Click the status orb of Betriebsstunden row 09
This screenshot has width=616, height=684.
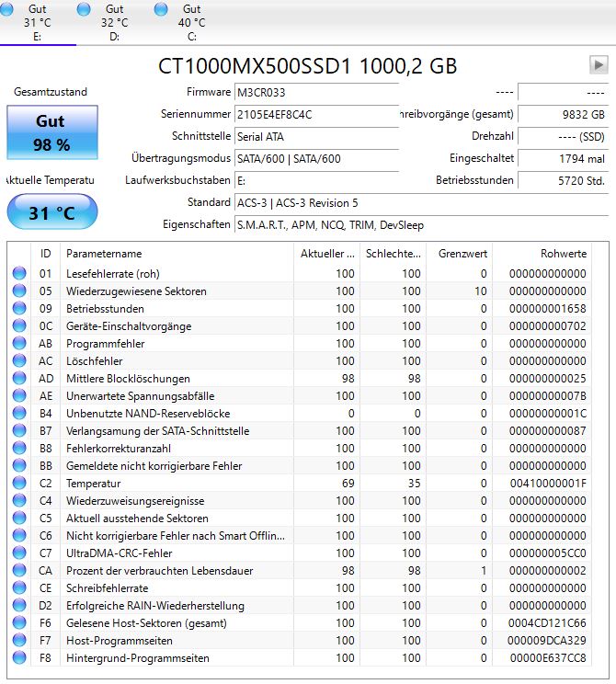click(x=19, y=308)
